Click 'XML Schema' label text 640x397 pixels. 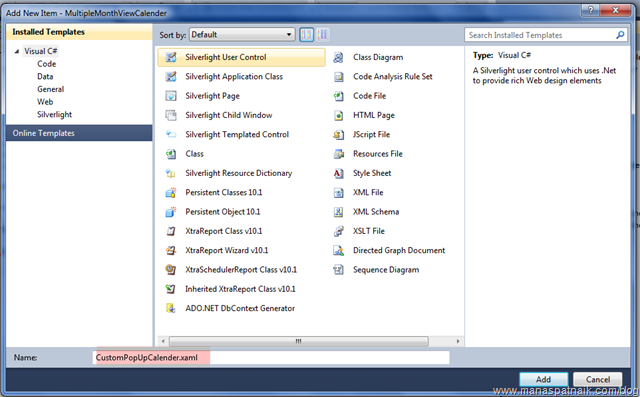click(x=376, y=212)
